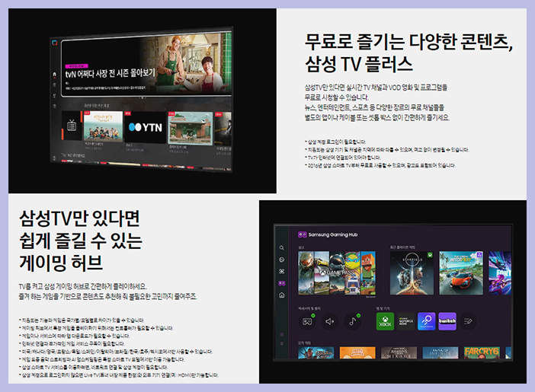
Task: Open the beach group show channel thumbnail
Action: point(103,126)
